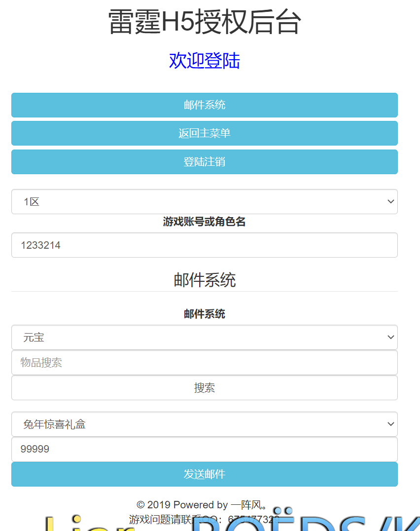
Task: Select the quantity input containing 99999
Action: click(204, 449)
